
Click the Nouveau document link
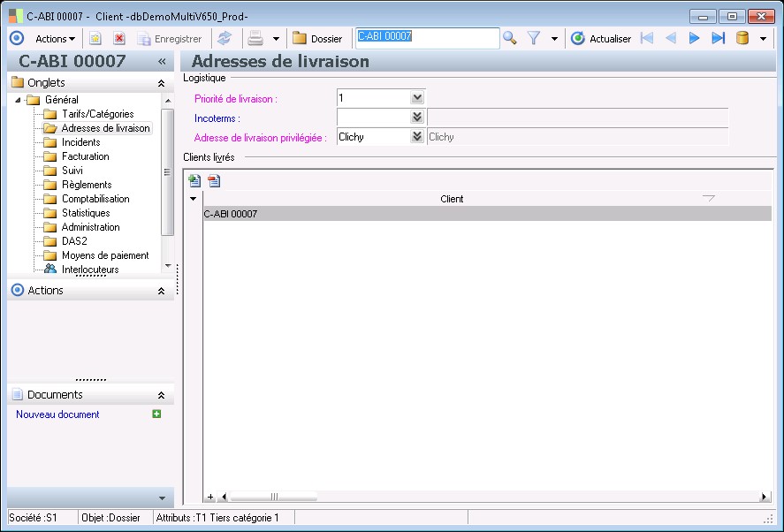pos(57,414)
